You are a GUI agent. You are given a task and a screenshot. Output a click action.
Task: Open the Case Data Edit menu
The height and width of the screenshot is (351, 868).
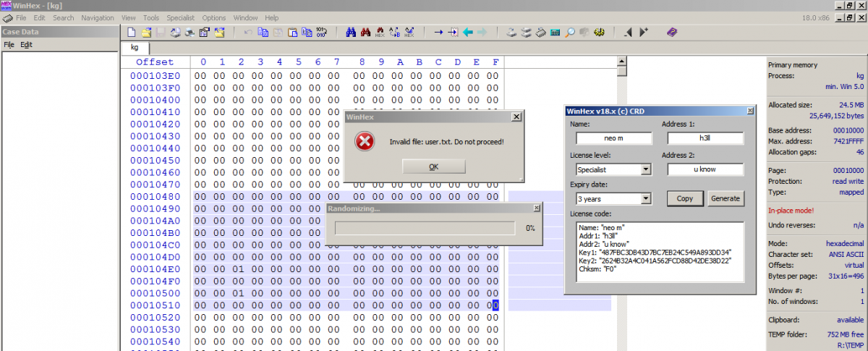26,45
